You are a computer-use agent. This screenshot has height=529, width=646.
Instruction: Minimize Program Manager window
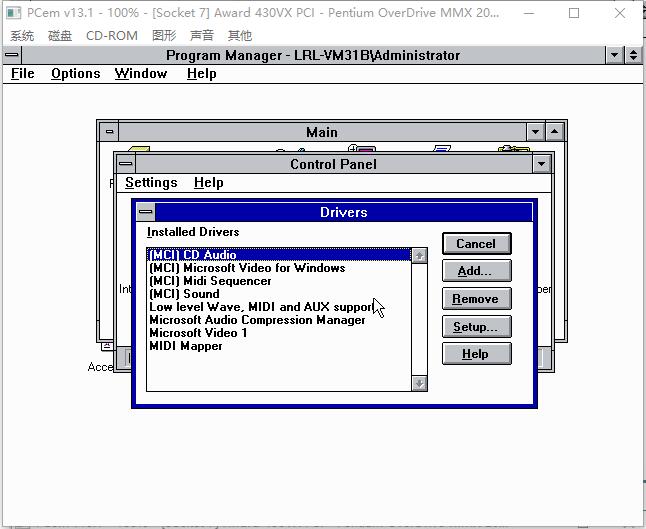(x=614, y=55)
